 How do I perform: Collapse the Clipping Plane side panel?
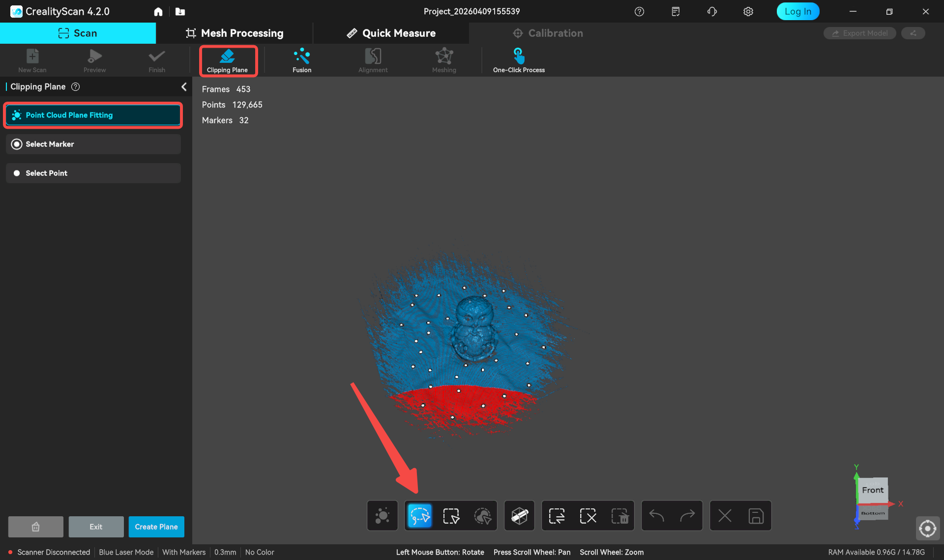pos(184,87)
